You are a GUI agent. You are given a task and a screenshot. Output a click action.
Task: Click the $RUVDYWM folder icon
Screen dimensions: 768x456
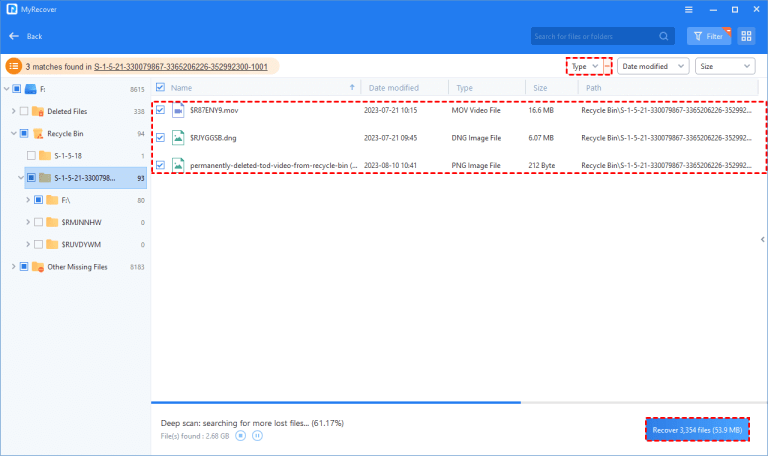tap(52, 244)
